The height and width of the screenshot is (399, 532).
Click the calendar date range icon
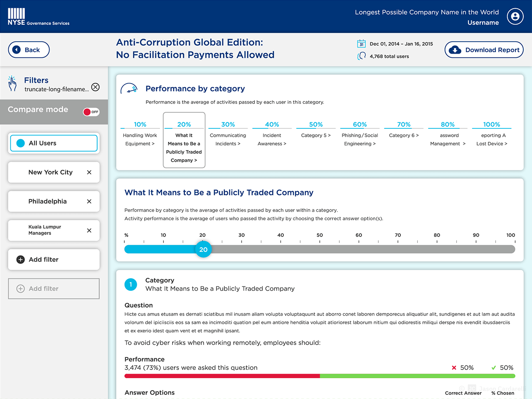[361, 44]
